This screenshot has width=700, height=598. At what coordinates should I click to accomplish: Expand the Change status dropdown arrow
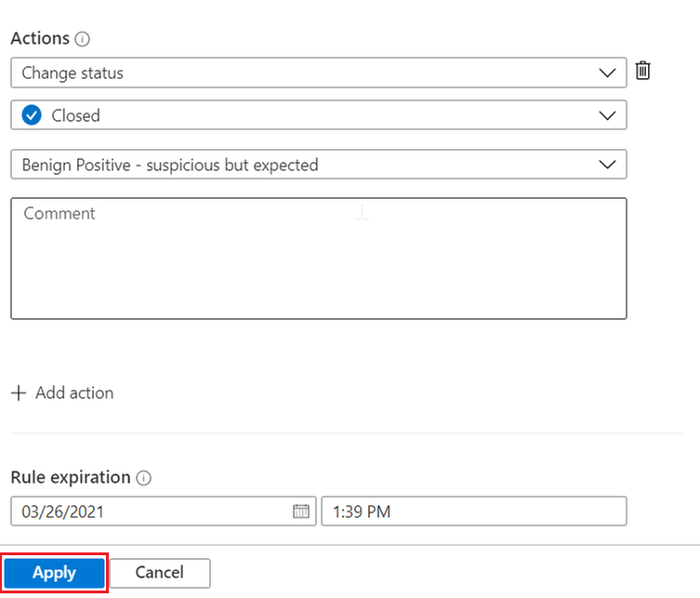608,72
